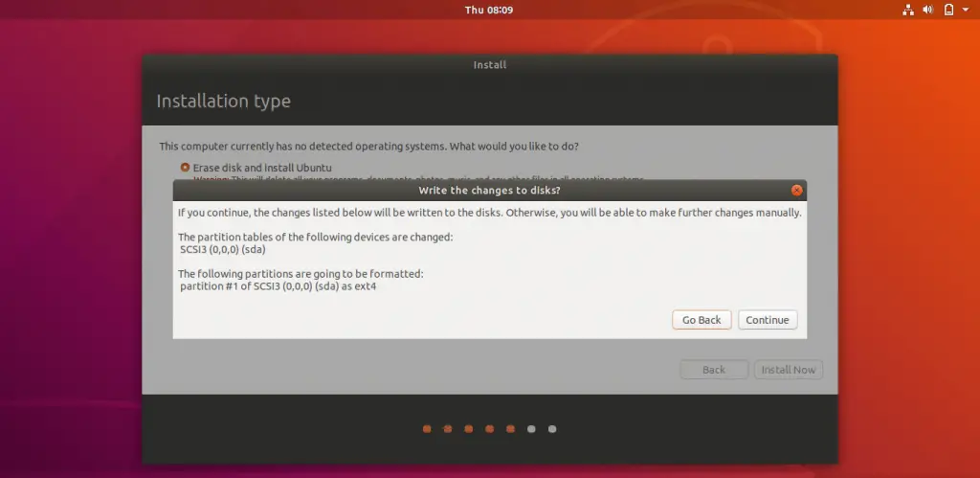The image size is (980, 478).
Task: Click the Install Now button
Action: [789, 370]
